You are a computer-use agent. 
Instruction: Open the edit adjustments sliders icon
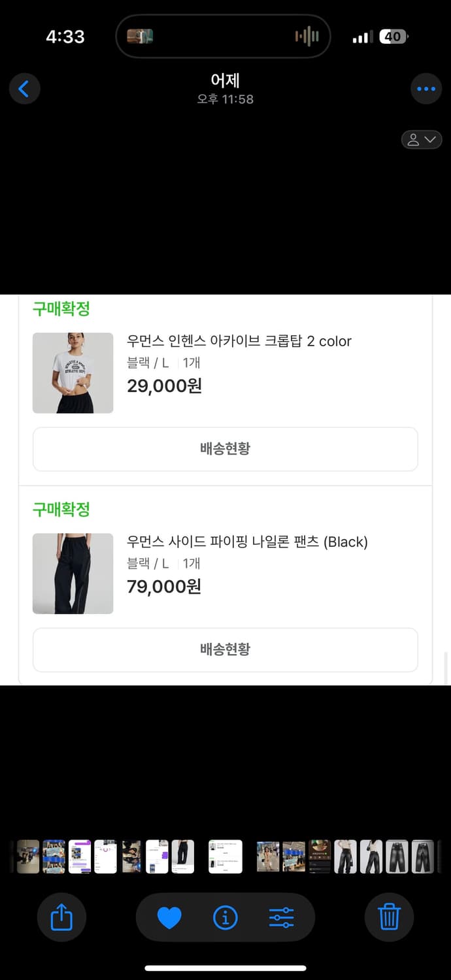(x=282, y=918)
